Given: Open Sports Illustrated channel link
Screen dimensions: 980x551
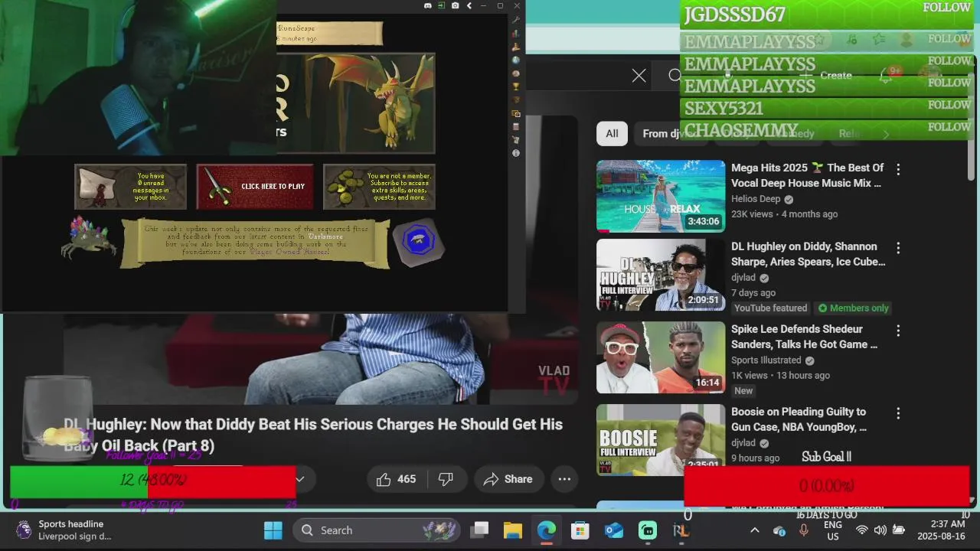Looking at the screenshot, I should (x=766, y=360).
